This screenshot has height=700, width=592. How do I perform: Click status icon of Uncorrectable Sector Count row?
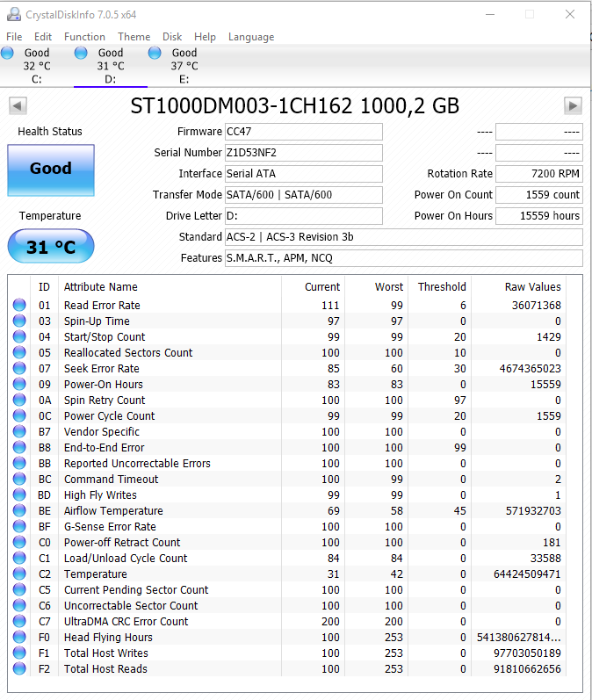click(19, 605)
